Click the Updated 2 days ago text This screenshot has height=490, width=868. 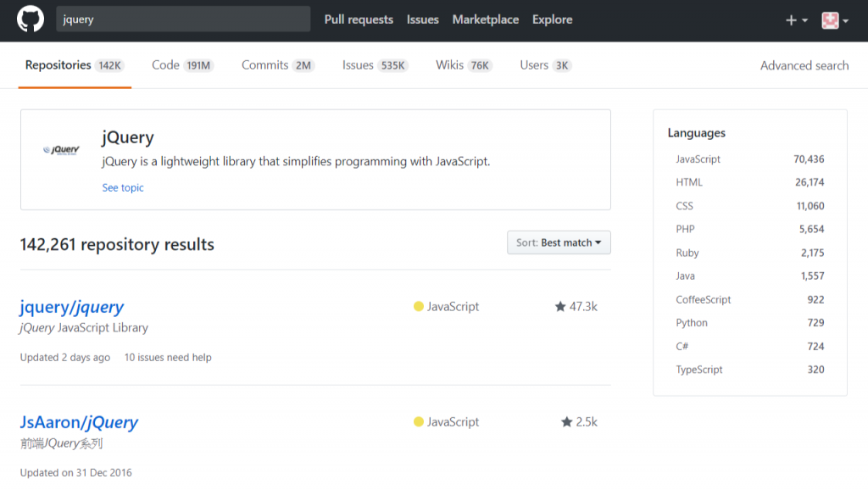coord(65,358)
